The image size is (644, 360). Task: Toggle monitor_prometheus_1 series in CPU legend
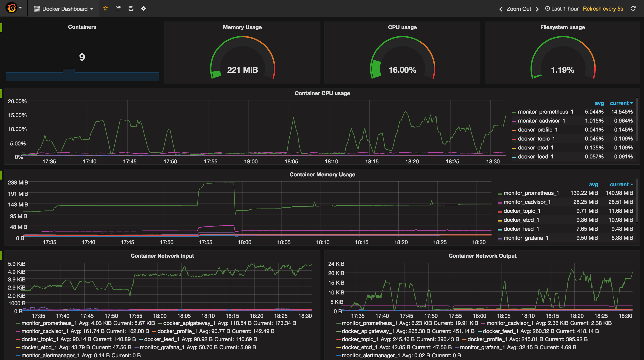point(545,112)
